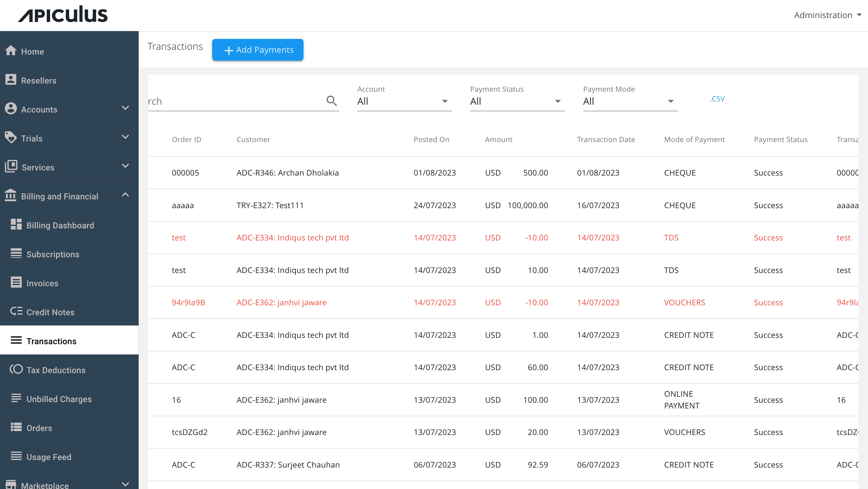Sort by Mode of Payment header
Image resolution: width=868 pixels, height=489 pixels.
(694, 139)
